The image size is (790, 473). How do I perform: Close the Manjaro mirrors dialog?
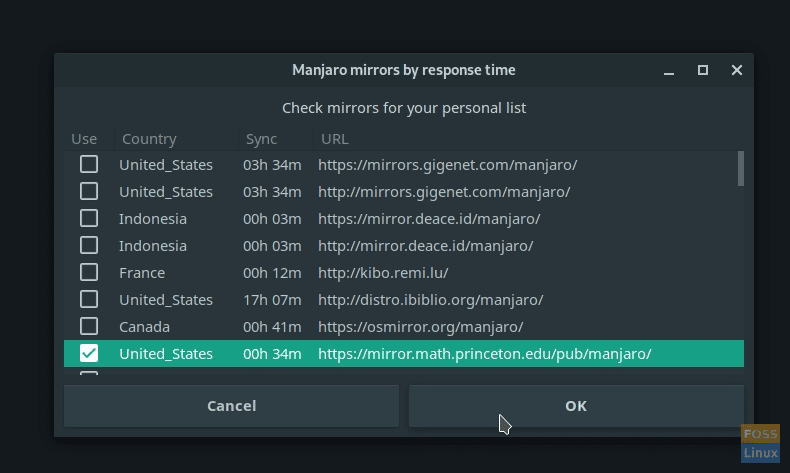pyautogui.click(x=737, y=70)
